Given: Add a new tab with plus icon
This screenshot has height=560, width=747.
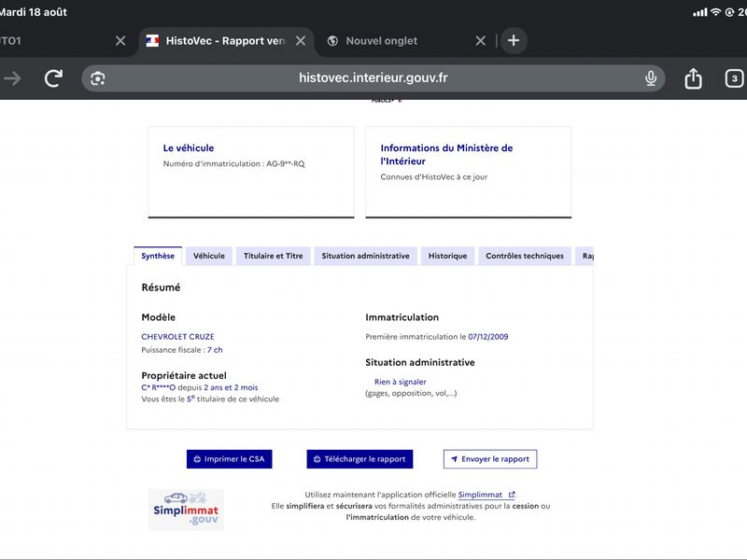Looking at the screenshot, I should click(x=514, y=40).
